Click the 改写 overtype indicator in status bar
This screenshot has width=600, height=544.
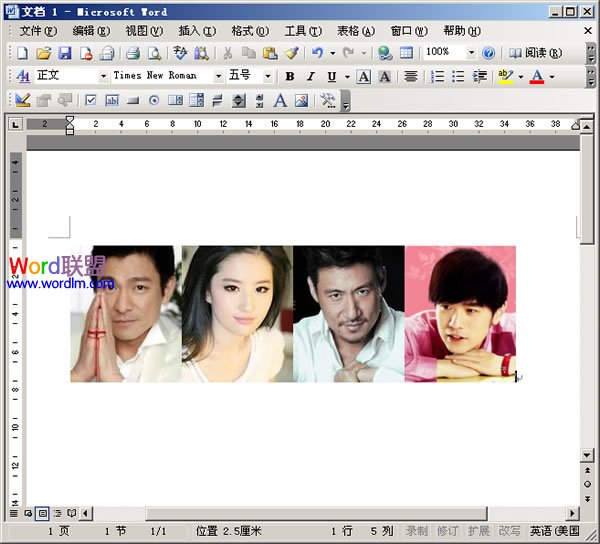tap(509, 531)
